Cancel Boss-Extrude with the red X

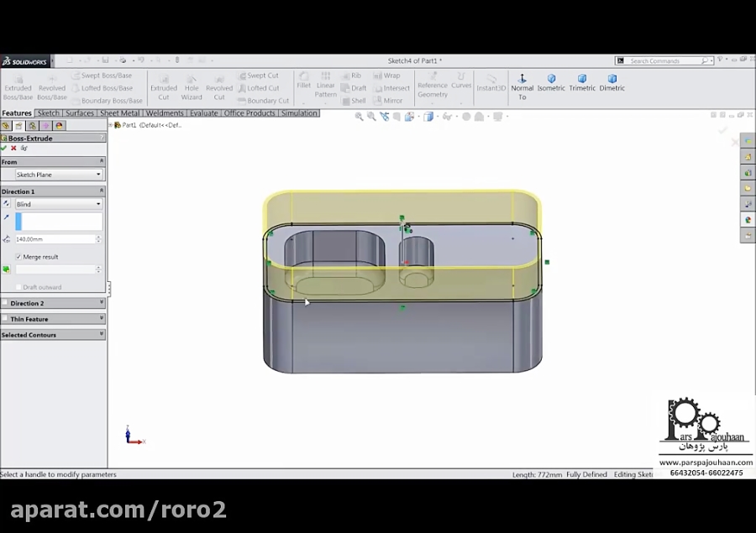coord(13,149)
